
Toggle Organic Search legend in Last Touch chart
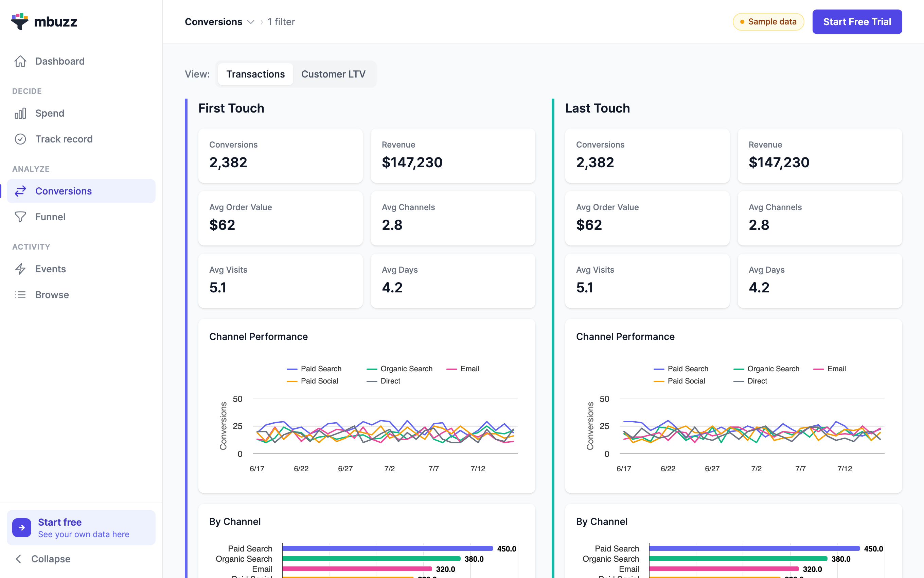(x=766, y=369)
